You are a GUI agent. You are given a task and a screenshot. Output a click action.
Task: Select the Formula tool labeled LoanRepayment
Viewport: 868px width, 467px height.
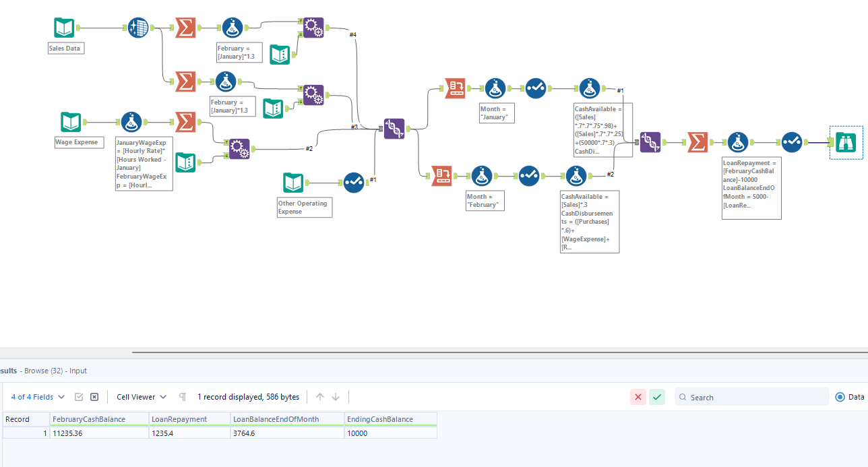point(738,142)
